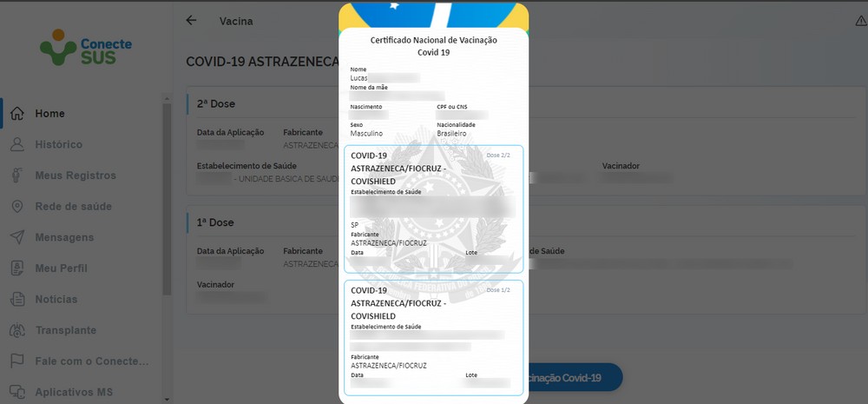This screenshot has height=404, width=868.
Task: Click the Vacinação Covid-19 certificate button
Action: [575, 378]
